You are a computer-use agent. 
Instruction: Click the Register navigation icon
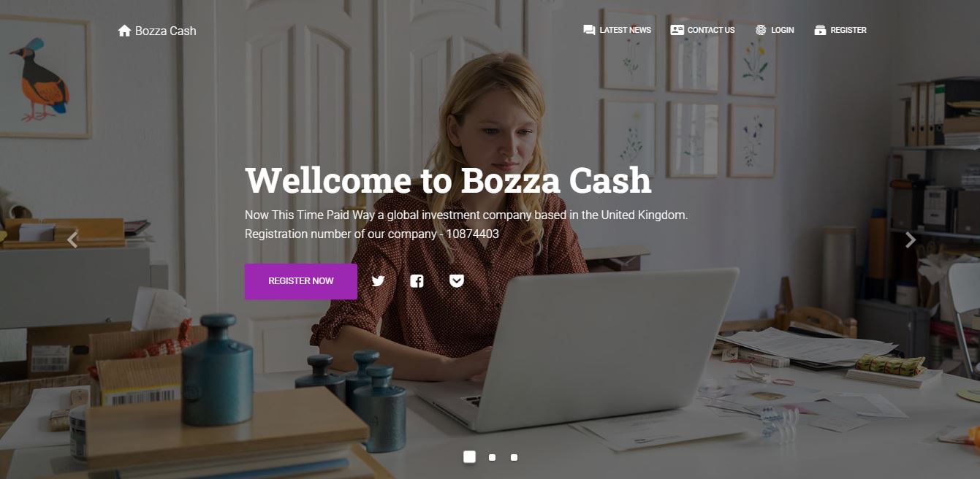(x=820, y=30)
